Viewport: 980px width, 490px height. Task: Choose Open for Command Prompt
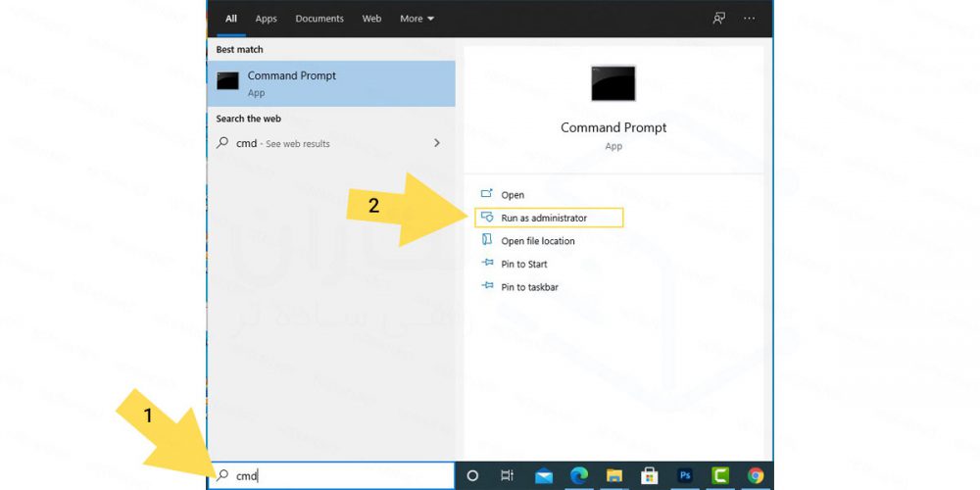pyautogui.click(x=513, y=195)
